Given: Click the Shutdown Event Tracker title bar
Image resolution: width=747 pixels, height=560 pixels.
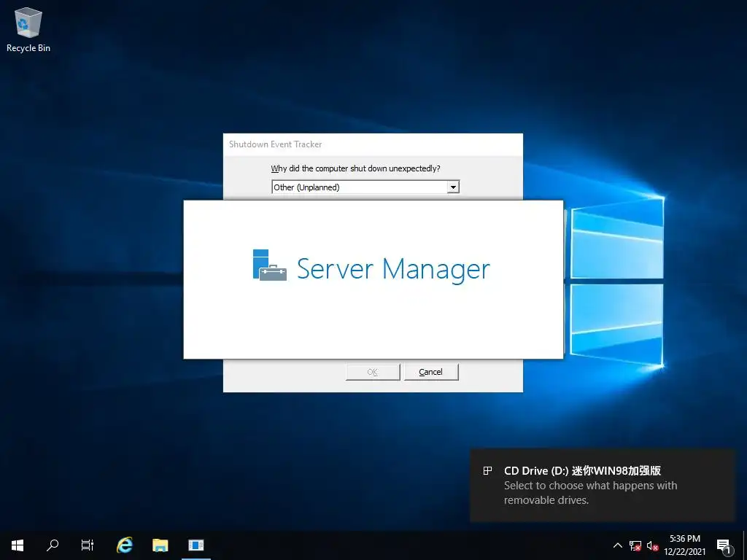Looking at the screenshot, I should (x=373, y=144).
